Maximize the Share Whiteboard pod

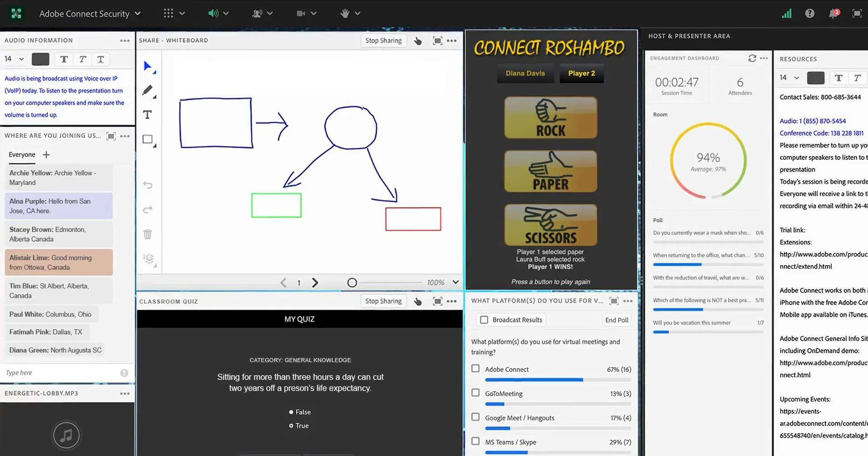click(x=437, y=40)
